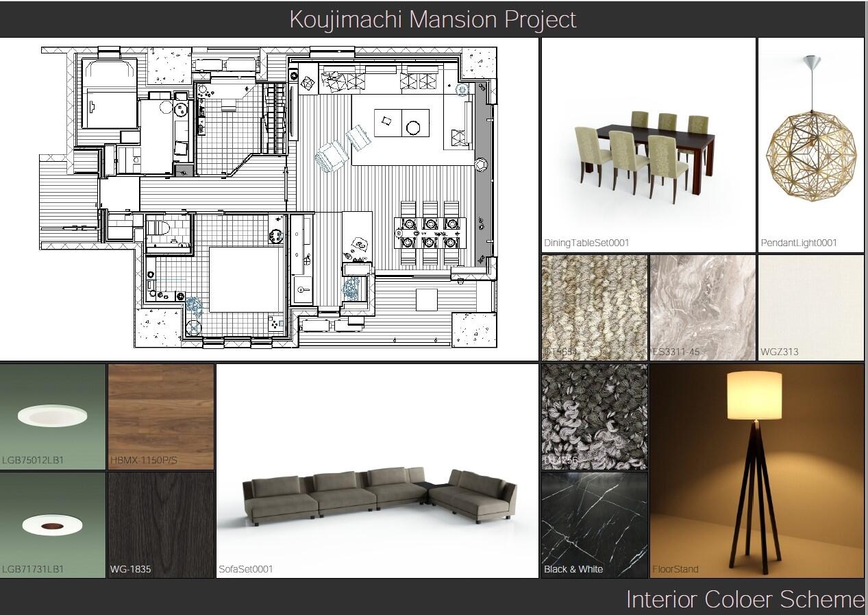Select the DT4256 dark gray carpet swatch
Screen dimensions: 868x615
pyautogui.click(x=594, y=415)
